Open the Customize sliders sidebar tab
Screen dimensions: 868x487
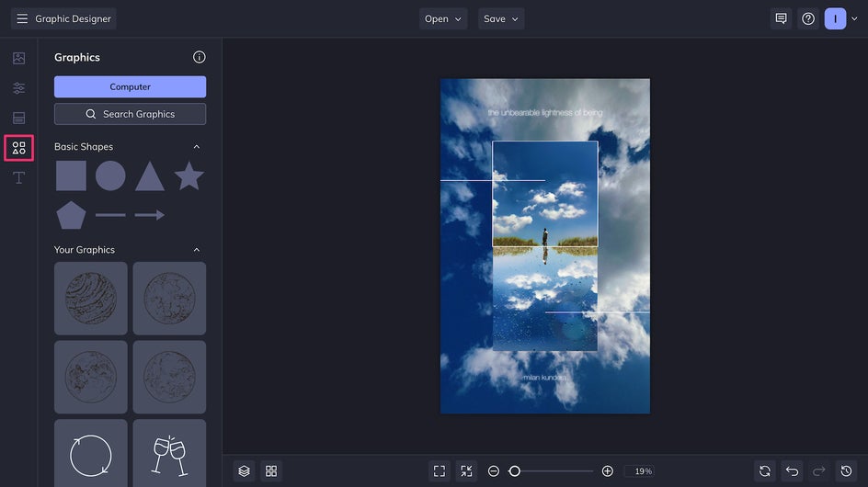[x=18, y=88]
